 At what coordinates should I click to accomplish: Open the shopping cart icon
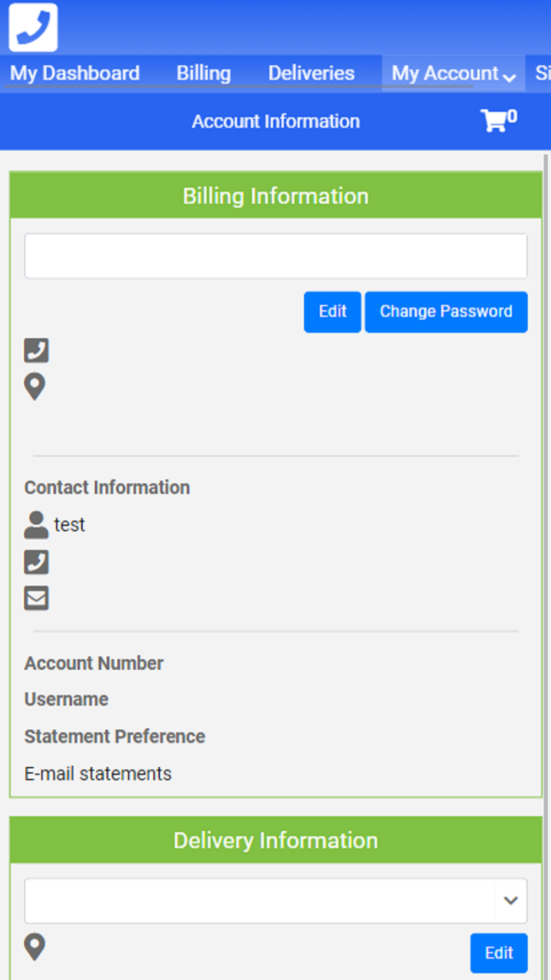point(495,120)
